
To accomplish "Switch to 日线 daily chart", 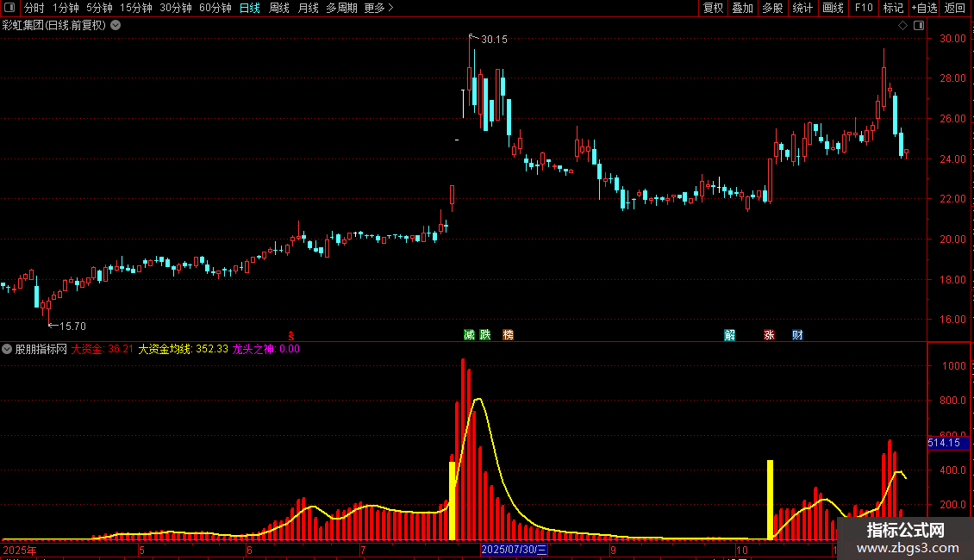I will pos(250,8).
